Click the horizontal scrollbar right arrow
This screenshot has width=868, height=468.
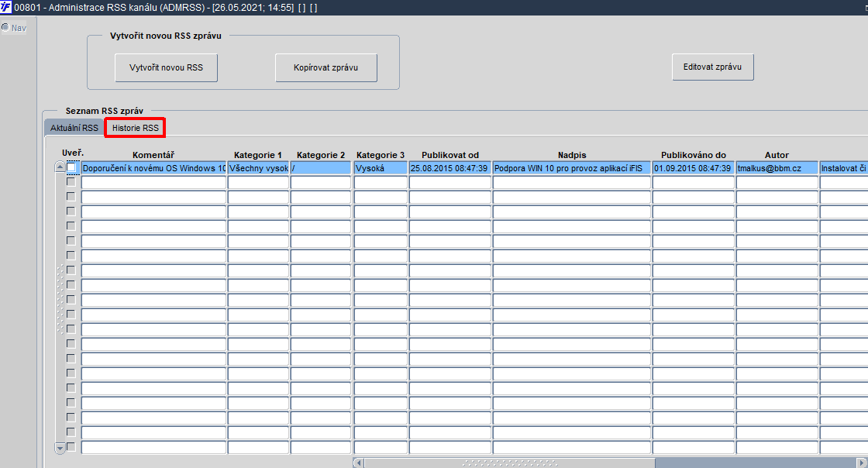click(862, 463)
